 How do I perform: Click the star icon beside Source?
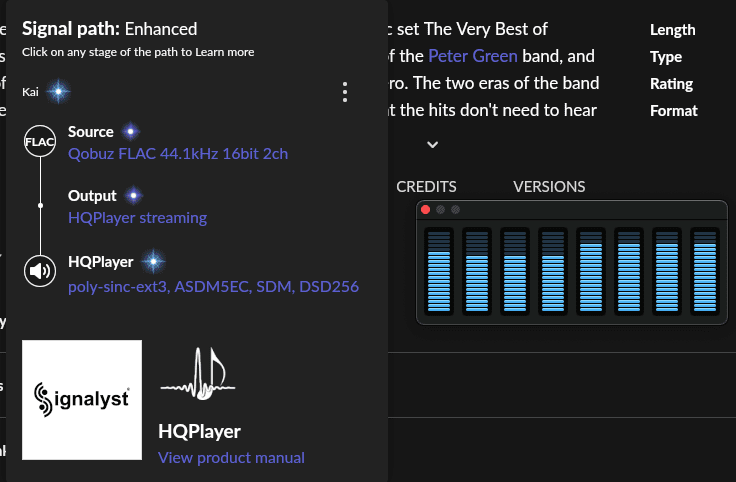coord(130,132)
